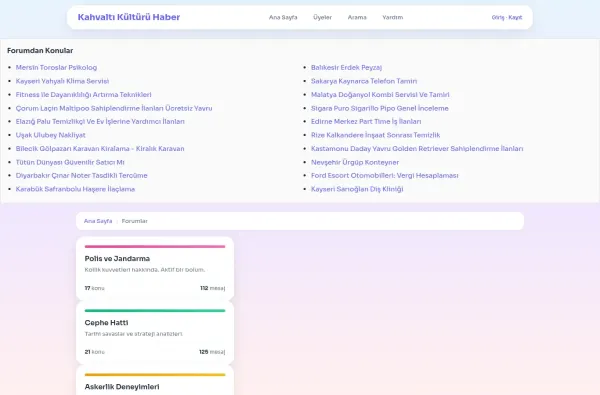Open Karabük Safranbolu Haşere İlaçlama topic
Image resolution: width=600 pixels, height=395 pixels.
coord(75,189)
